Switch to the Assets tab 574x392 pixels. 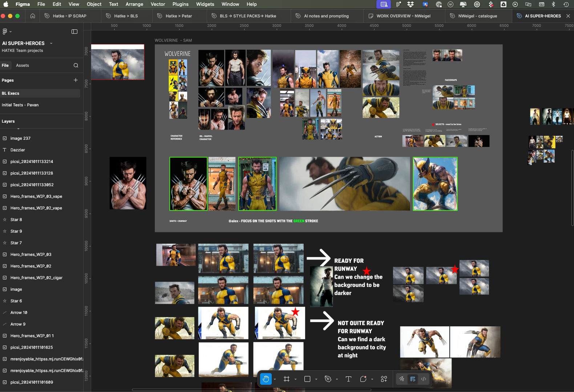[23, 65]
